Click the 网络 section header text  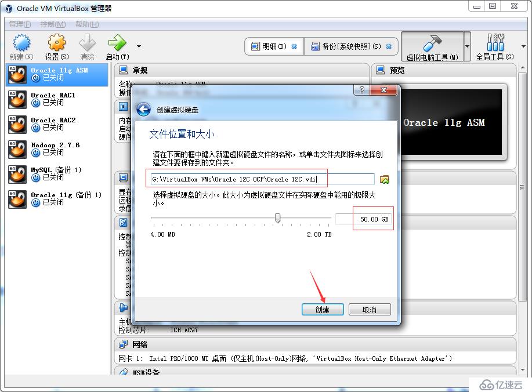(140, 344)
